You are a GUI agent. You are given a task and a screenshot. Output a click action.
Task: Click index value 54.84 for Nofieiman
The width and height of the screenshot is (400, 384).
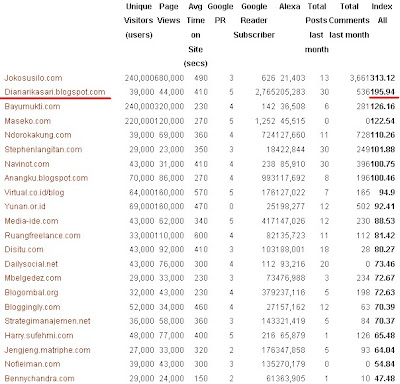pos(385,364)
